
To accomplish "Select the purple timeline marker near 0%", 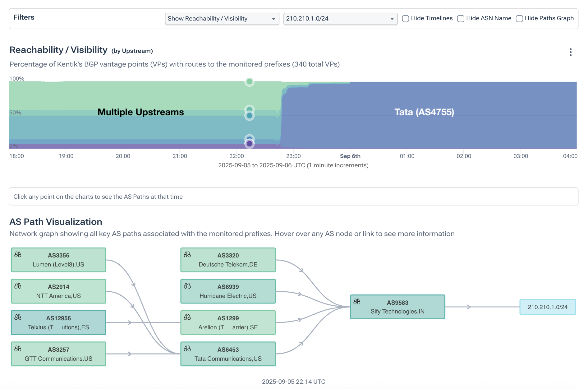I will coord(249,144).
